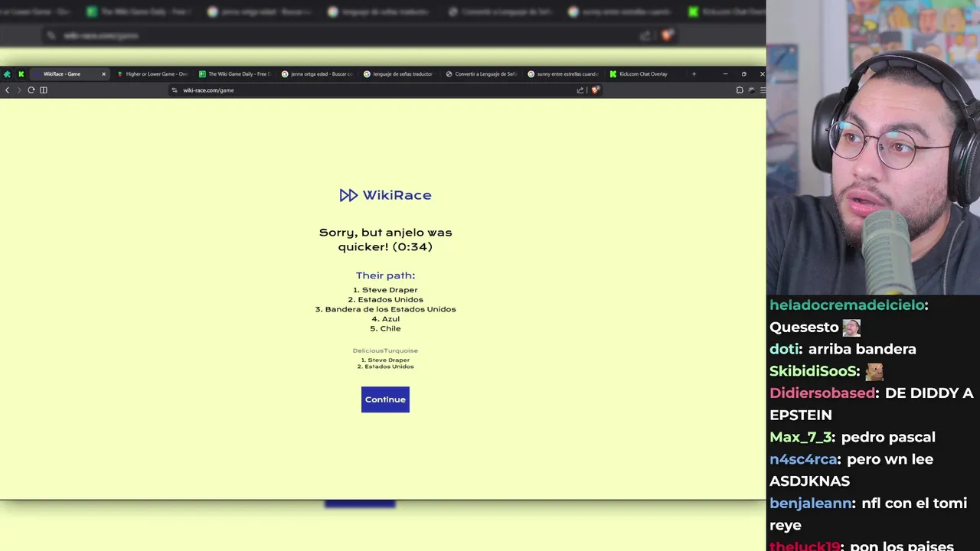Go back with the browser back arrow

(x=7, y=90)
